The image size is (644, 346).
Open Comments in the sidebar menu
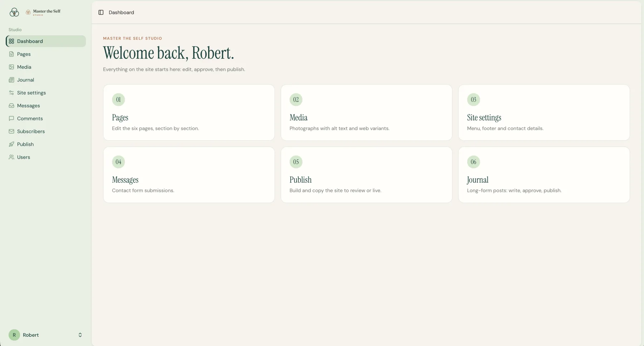[46, 118]
